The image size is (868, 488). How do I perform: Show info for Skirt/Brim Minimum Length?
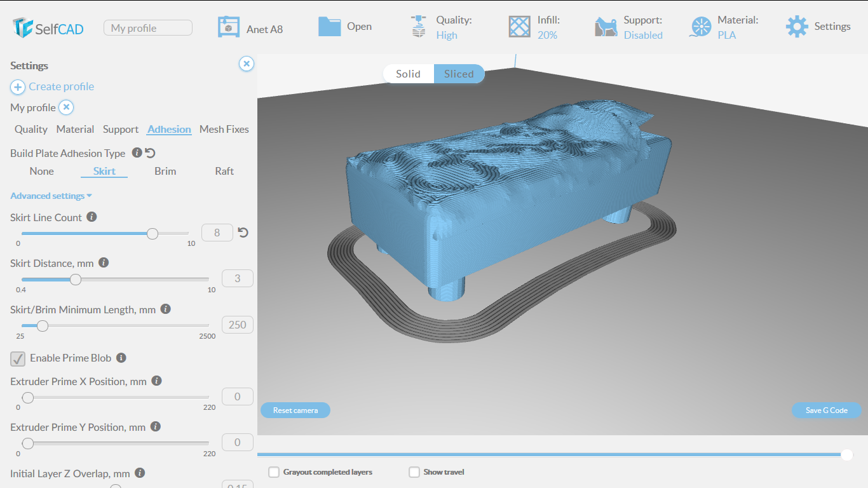tap(165, 309)
